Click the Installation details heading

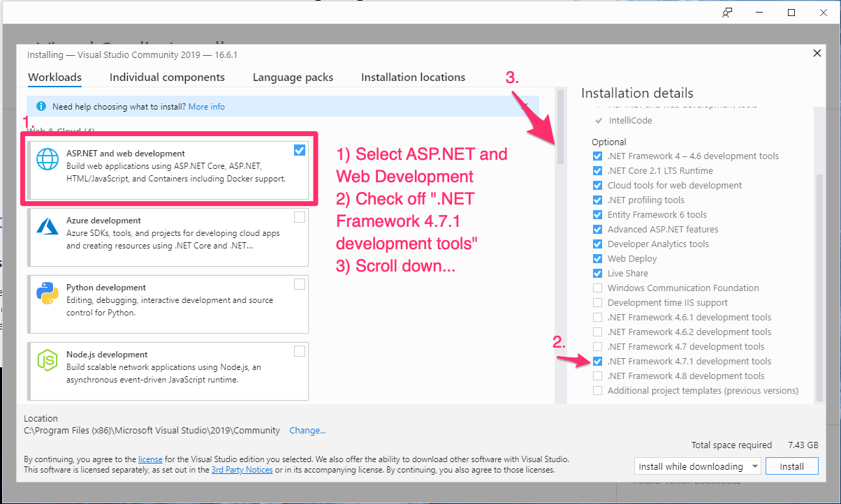tap(637, 93)
